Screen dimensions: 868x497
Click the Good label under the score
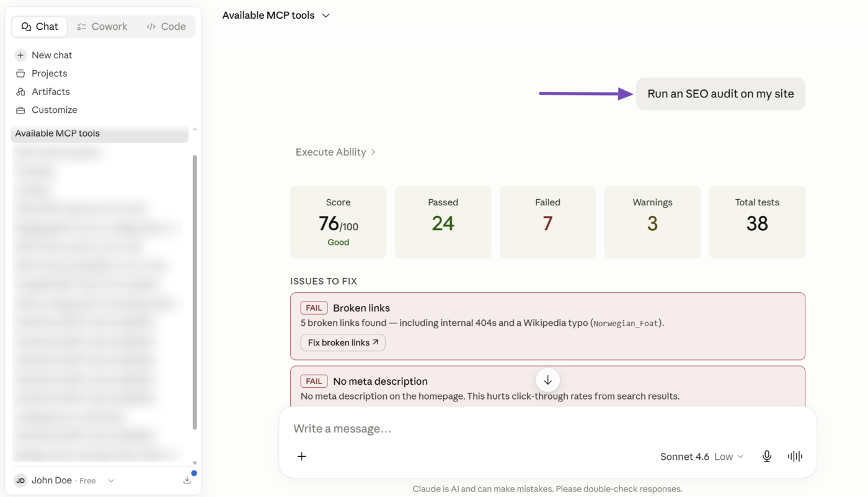[339, 243]
